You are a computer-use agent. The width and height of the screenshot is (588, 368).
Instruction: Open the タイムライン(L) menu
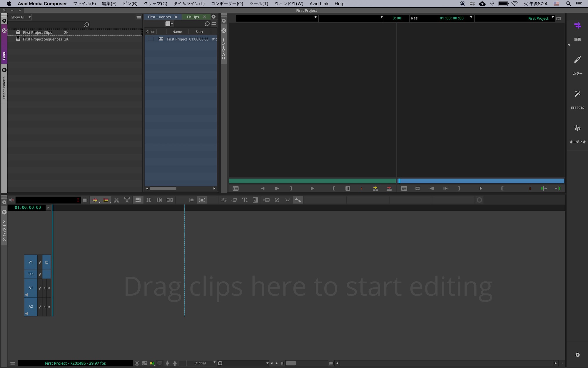[189, 4]
